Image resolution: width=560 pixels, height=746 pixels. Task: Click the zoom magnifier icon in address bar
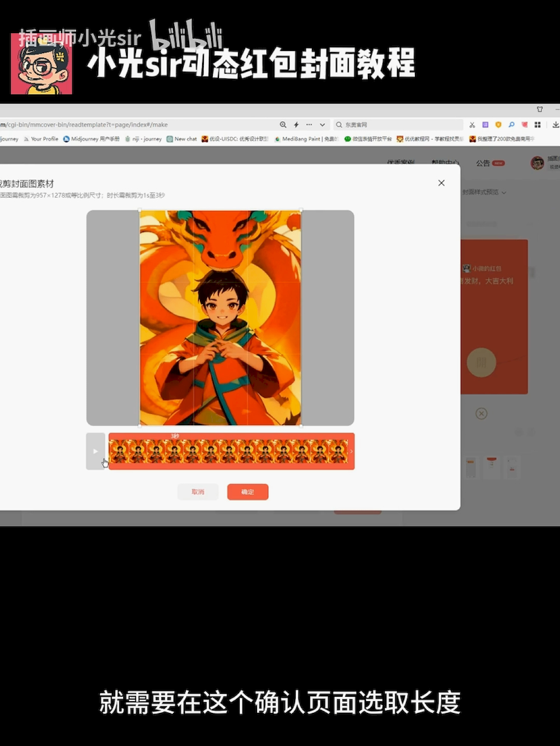tap(283, 125)
